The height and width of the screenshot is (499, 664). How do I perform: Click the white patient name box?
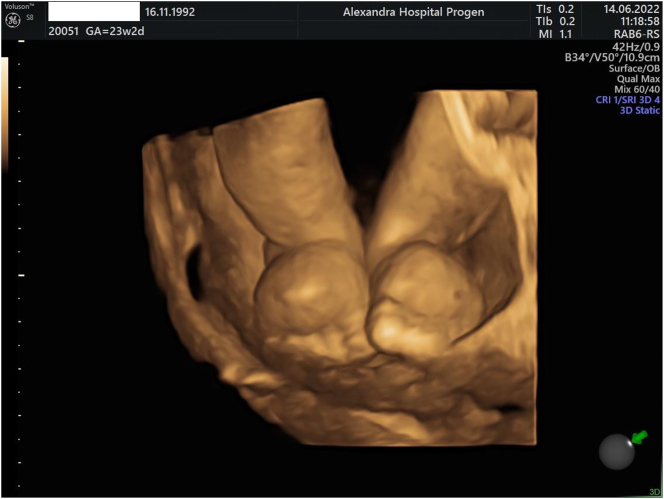[94, 12]
